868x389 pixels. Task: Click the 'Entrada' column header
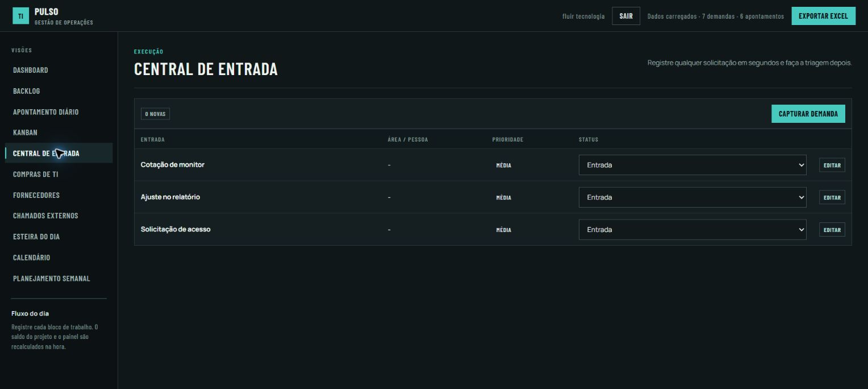coord(153,139)
